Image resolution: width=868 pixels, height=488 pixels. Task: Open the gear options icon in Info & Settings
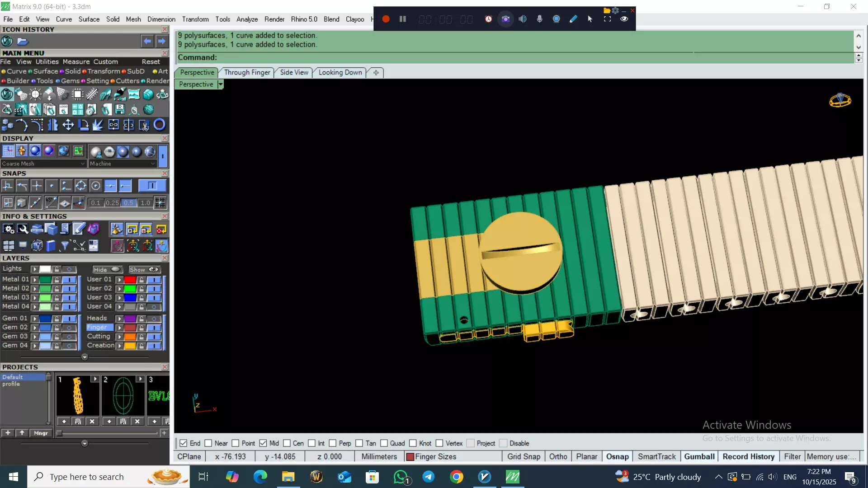coord(9,230)
